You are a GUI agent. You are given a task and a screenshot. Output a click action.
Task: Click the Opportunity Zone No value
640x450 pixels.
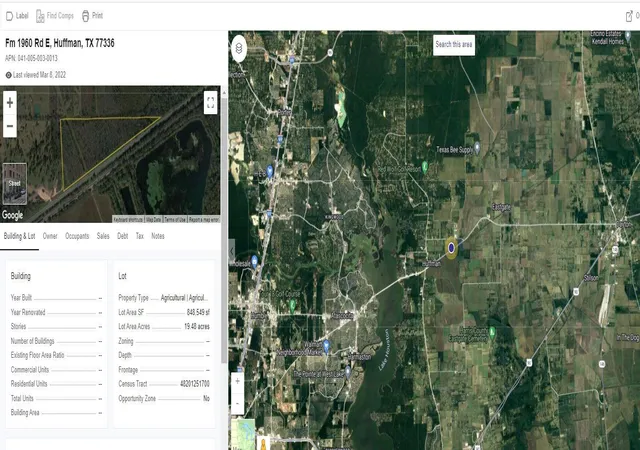tap(207, 399)
